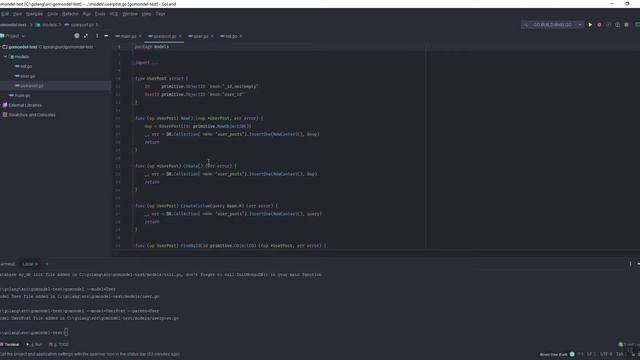Viewport: 640px width, 360px height.
Task: Open the Terminal tool window button
Action: (10, 344)
